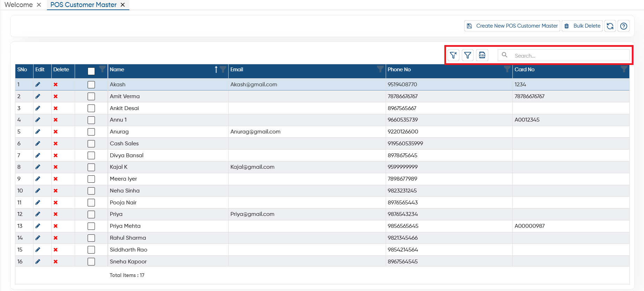Edit the Meera Iyer row
This screenshot has width=644, height=291.
(38, 179)
